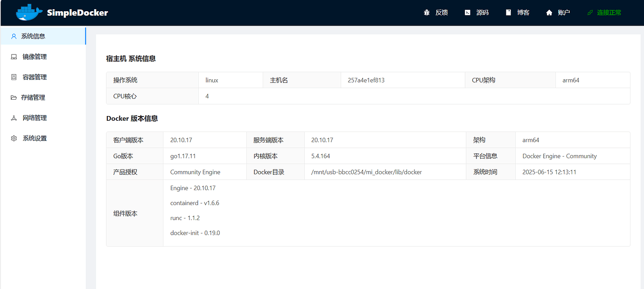Click the 主机名 label cell
644x289 pixels.
click(x=302, y=80)
